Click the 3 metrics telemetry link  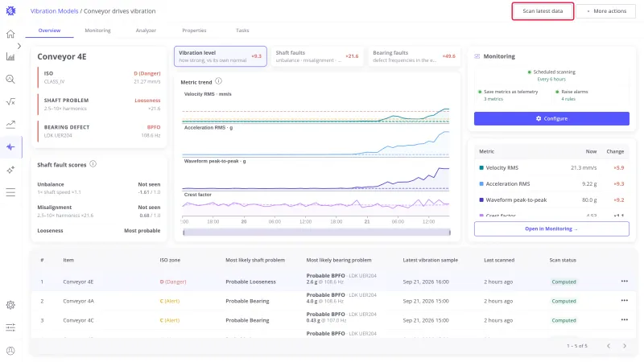pyautogui.click(x=493, y=99)
